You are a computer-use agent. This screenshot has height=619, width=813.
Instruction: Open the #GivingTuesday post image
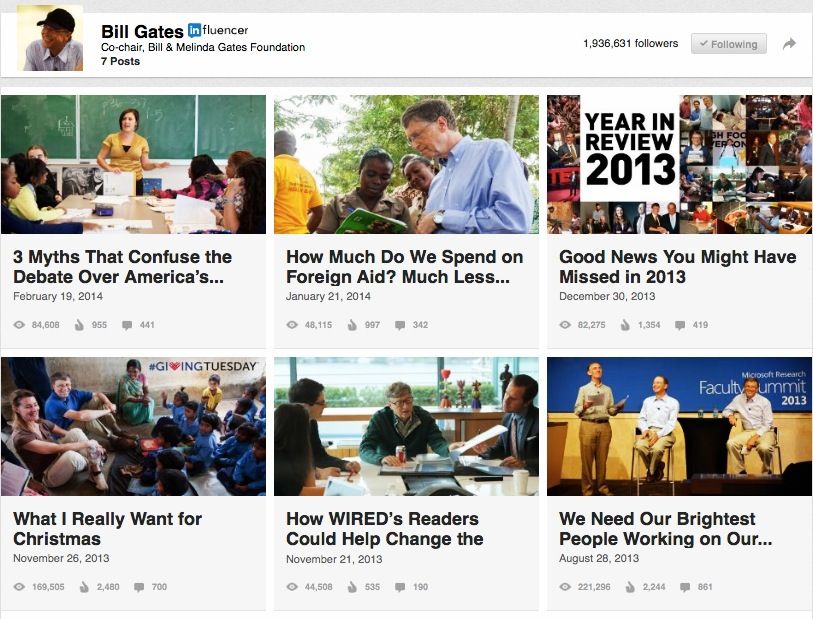133,426
